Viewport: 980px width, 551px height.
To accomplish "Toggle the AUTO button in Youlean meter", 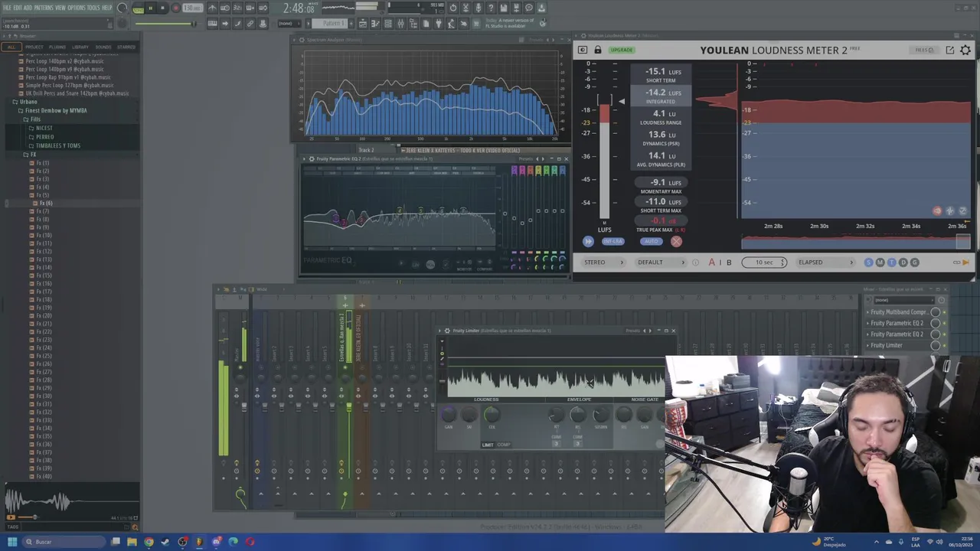I will pyautogui.click(x=651, y=241).
